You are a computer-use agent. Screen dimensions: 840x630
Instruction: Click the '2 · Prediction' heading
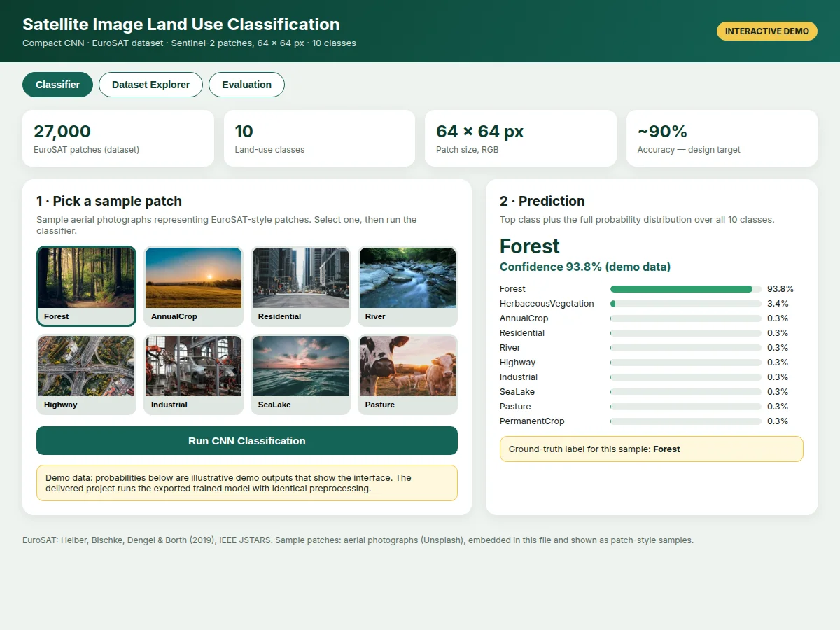542,201
